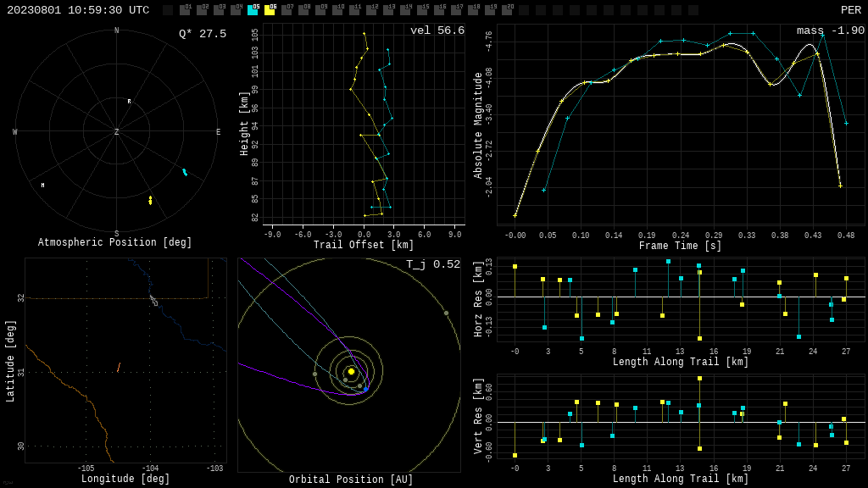The height and width of the screenshot is (488, 868).
Task: Click the E compass label on polar plot
Action: click(x=218, y=132)
